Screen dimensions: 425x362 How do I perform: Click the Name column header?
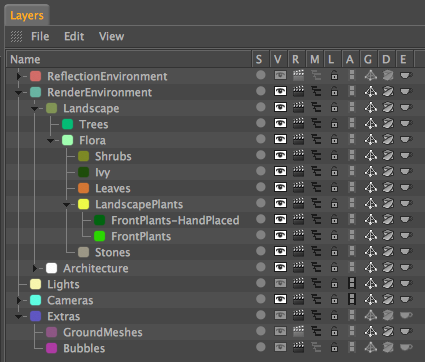pyautogui.click(x=129, y=59)
